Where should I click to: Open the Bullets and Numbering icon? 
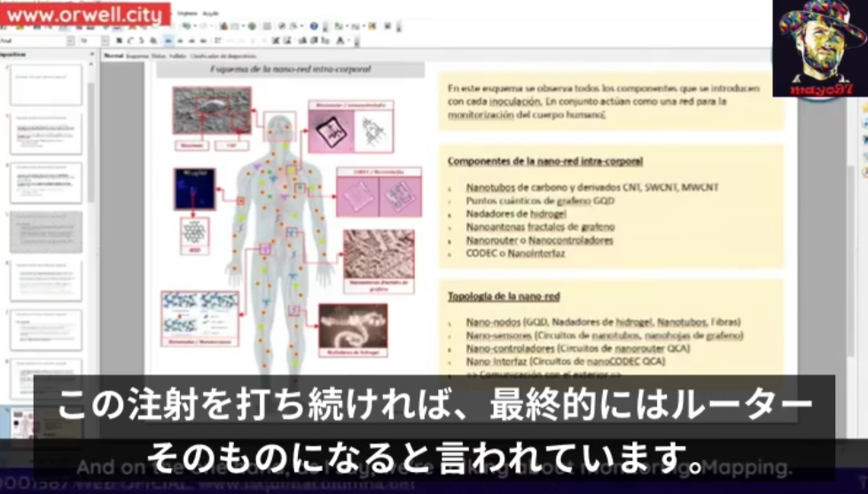[x=325, y=41]
